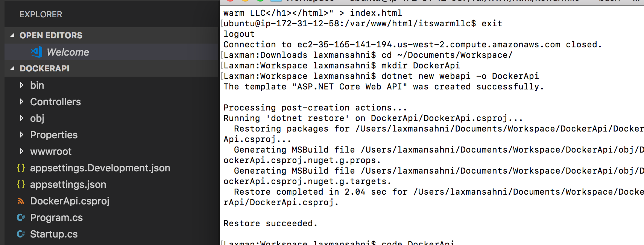Screen dimensions: 644x245
Task: Click the VS Code logo beside Welcome
Action: point(36,52)
